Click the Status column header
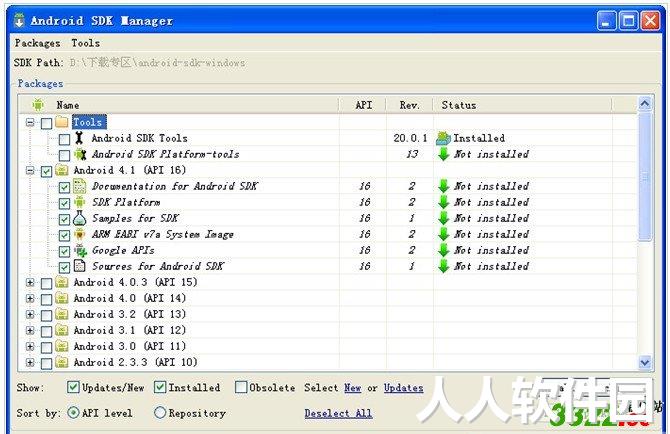Image resolution: width=670 pixels, height=434 pixels. pyautogui.click(x=523, y=105)
